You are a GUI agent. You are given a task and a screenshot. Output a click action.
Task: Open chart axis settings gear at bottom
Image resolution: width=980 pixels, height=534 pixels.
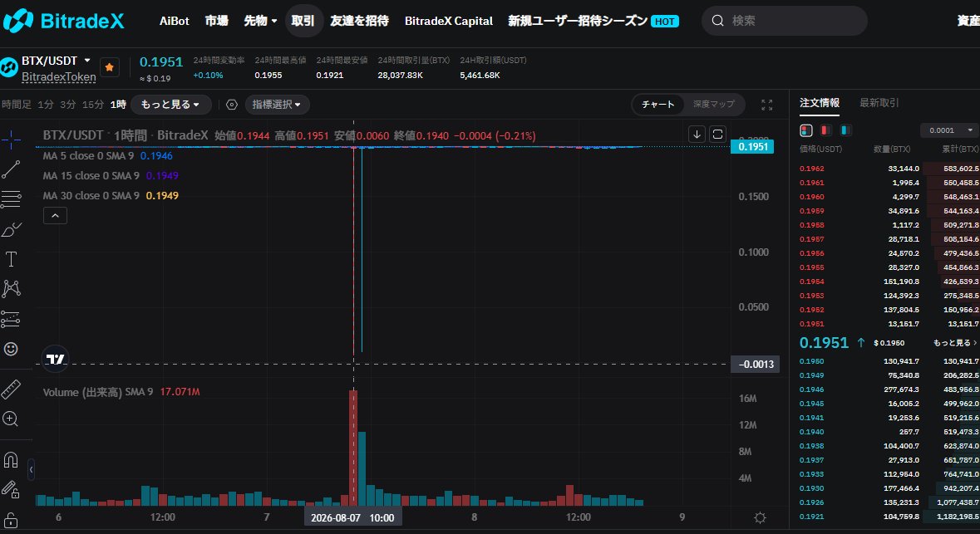[x=760, y=517]
